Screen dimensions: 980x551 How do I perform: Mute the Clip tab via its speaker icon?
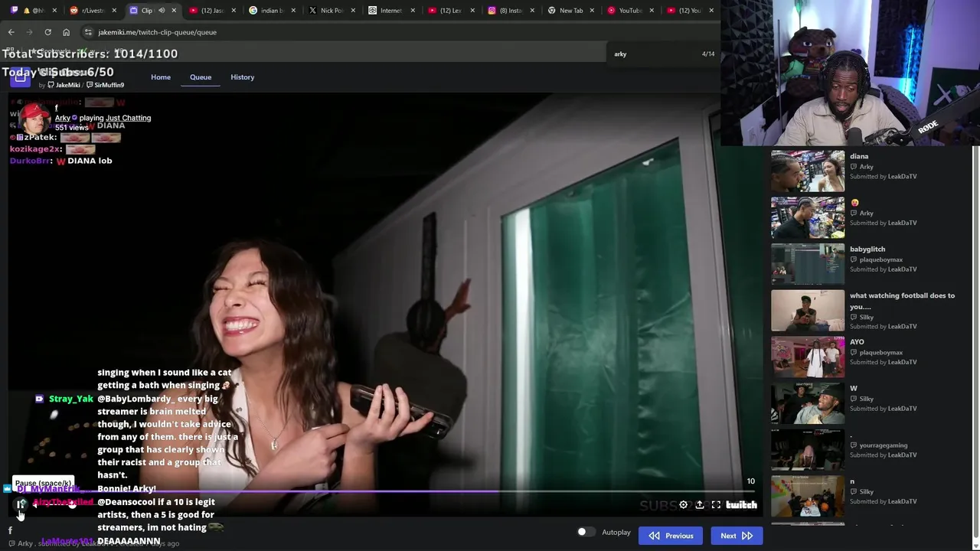(162, 10)
